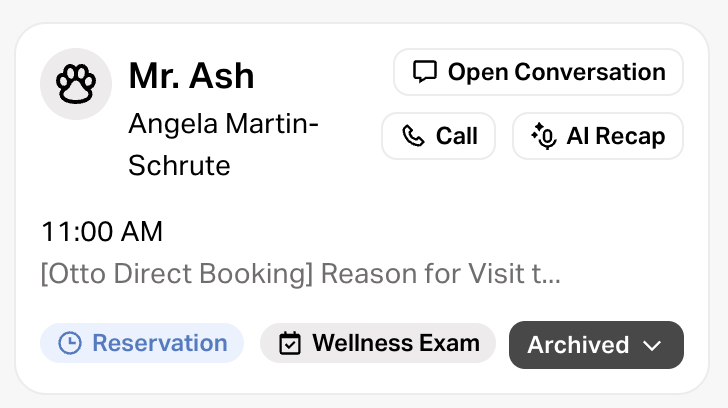This screenshot has height=408, width=728.
Task: Click the speech bubble conversation icon
Action: 426,72
